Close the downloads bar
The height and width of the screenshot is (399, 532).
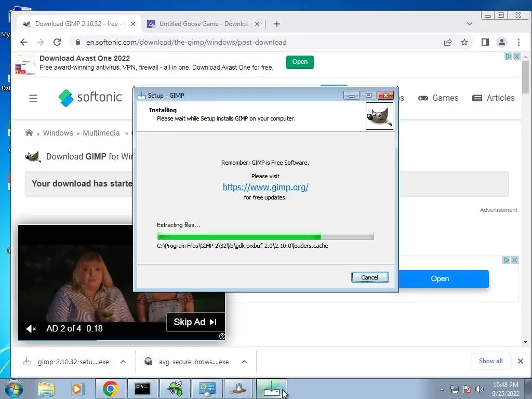tap(521, 361)
